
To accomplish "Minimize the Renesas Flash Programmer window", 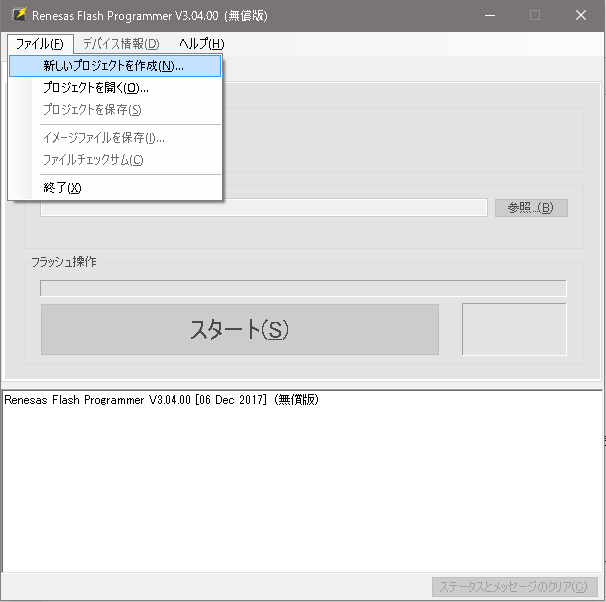I will click(490, 15).
